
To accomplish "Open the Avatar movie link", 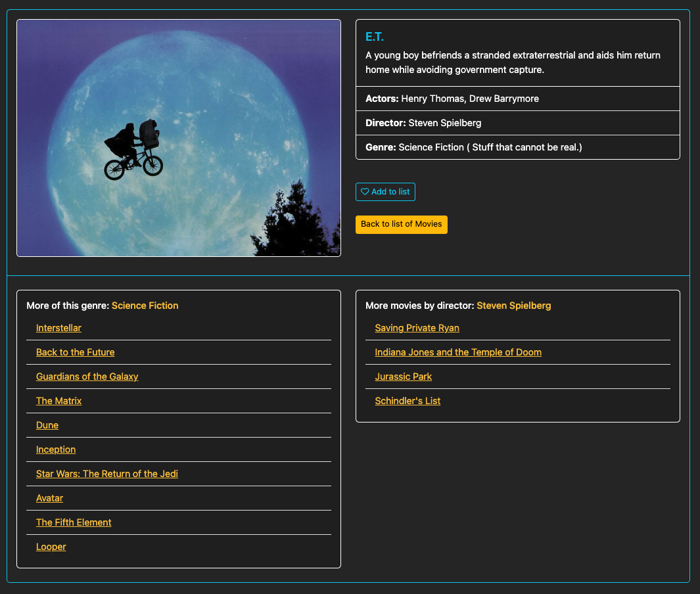I will click(49, 498).
